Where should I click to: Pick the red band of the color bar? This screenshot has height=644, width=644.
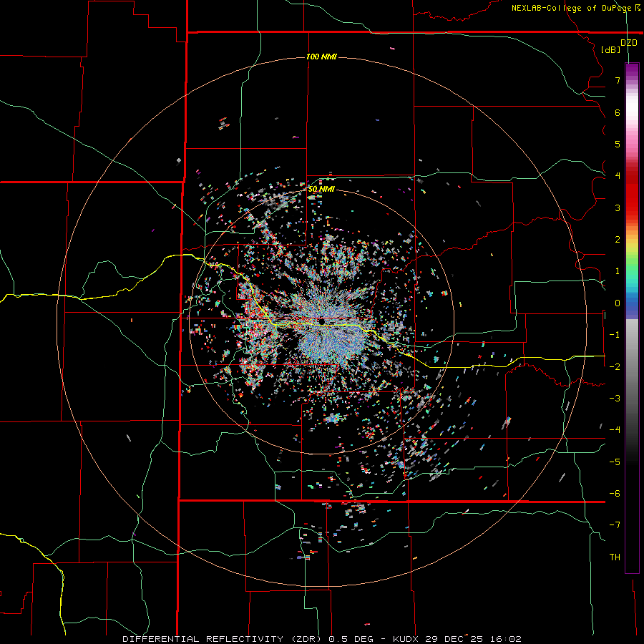(632, 197)
